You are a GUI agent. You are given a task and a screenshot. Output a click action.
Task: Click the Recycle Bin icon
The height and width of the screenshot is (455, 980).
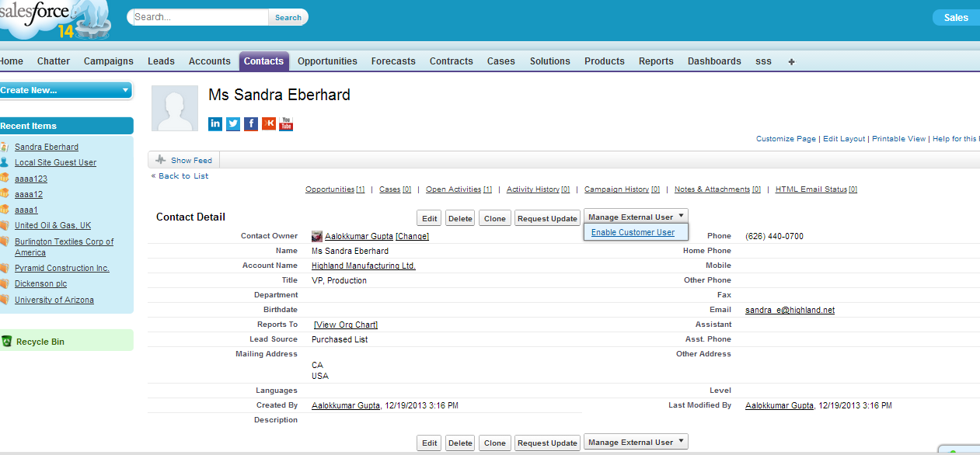(7, 341)
